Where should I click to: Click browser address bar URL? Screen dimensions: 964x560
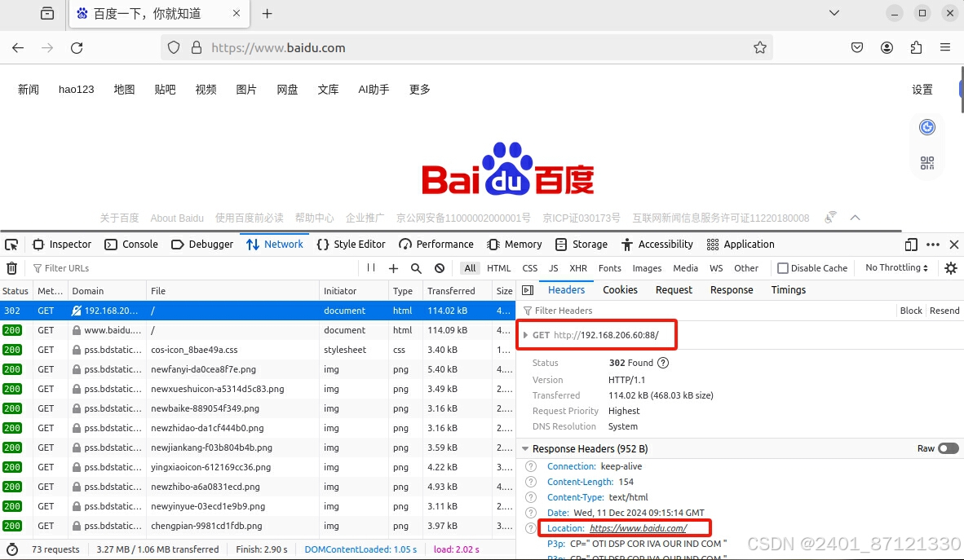[278, 48]
